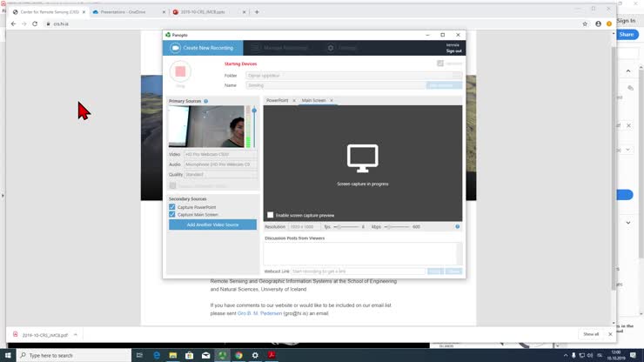The image size is (644, 362).
Task: Open the Quality dropdown
Action: pyautogui.click(x=220, y=175)
